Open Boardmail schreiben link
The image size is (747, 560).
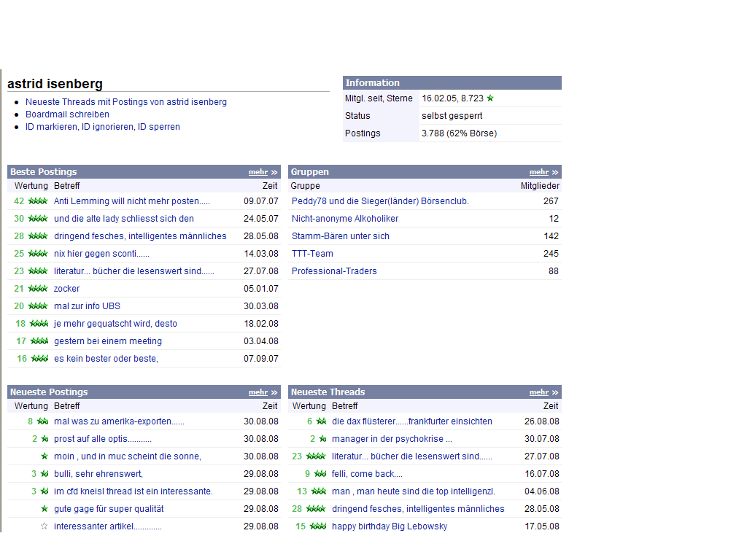coord(67,114)
